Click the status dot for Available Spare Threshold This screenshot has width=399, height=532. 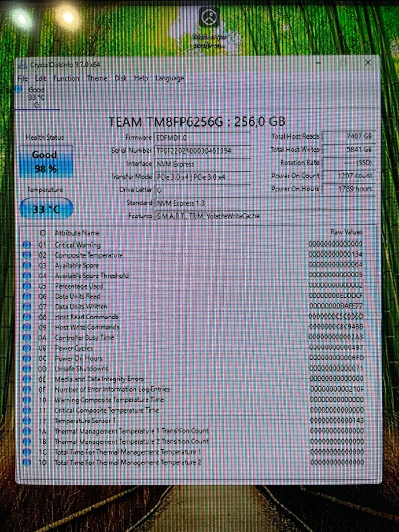(x=27, y=275)
